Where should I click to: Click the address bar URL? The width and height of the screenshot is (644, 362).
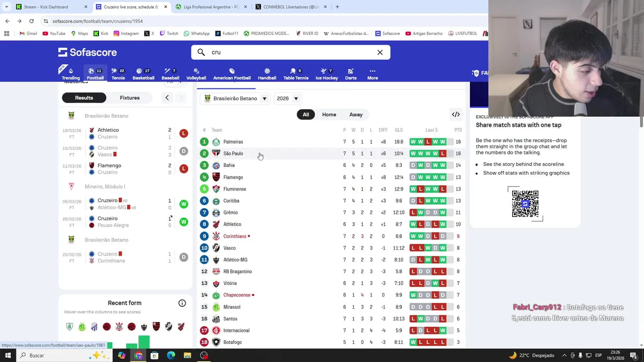98,21
